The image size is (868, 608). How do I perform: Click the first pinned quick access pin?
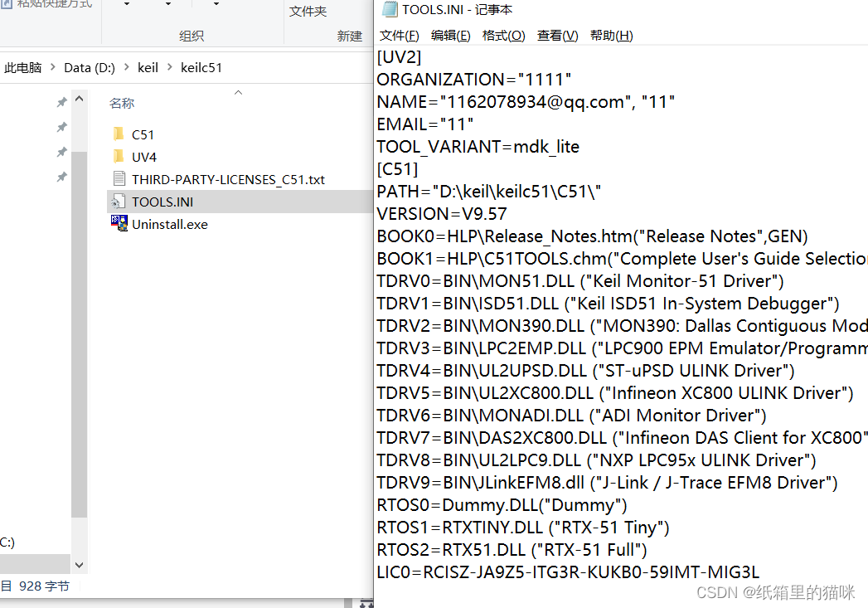(61, 103)
